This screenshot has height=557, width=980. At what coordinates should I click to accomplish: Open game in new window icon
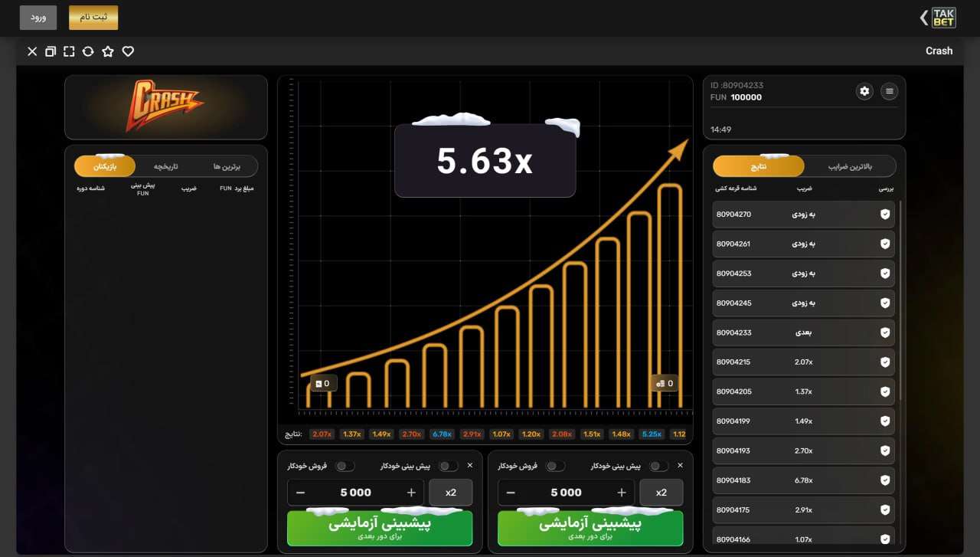pos(51,51)
